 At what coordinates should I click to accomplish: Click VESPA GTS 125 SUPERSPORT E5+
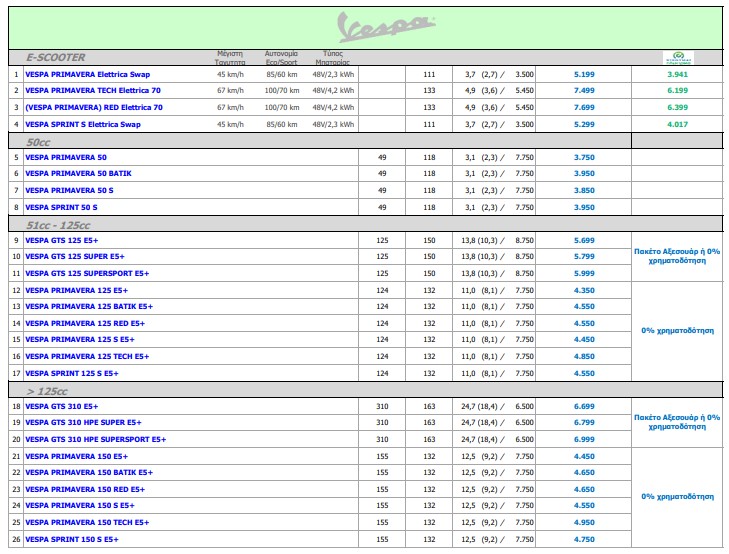(87, 274)
